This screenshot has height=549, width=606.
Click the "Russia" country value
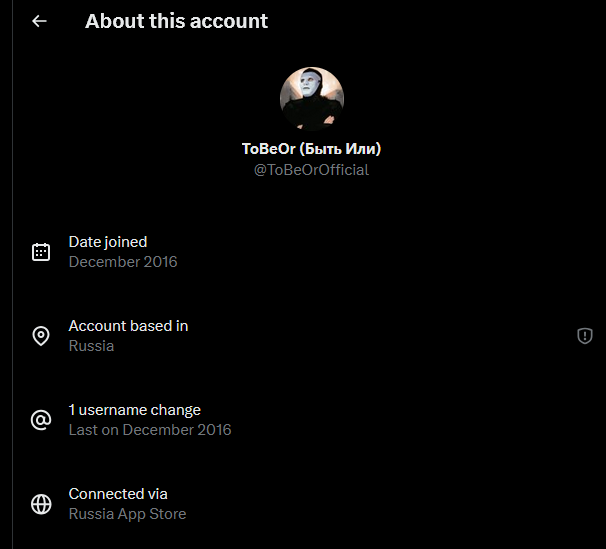(x=91, y=346)
